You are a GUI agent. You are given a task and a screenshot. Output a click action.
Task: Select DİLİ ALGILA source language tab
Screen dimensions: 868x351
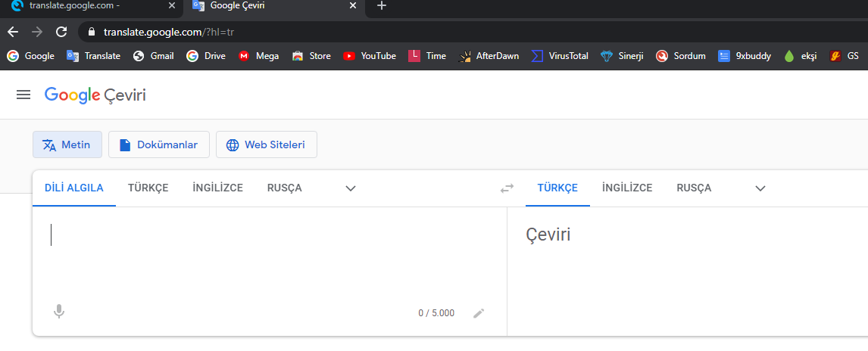click(74, 188)
